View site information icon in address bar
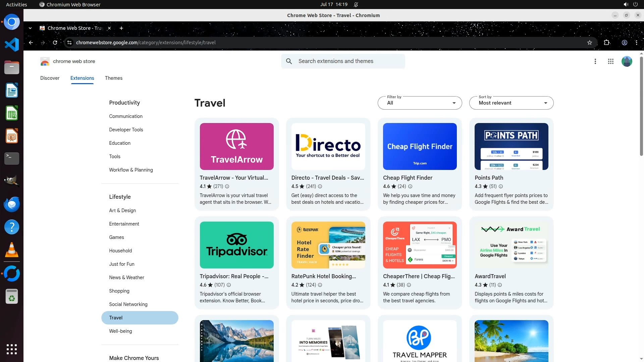Screen dimensions: 644x362 point(69,43)
